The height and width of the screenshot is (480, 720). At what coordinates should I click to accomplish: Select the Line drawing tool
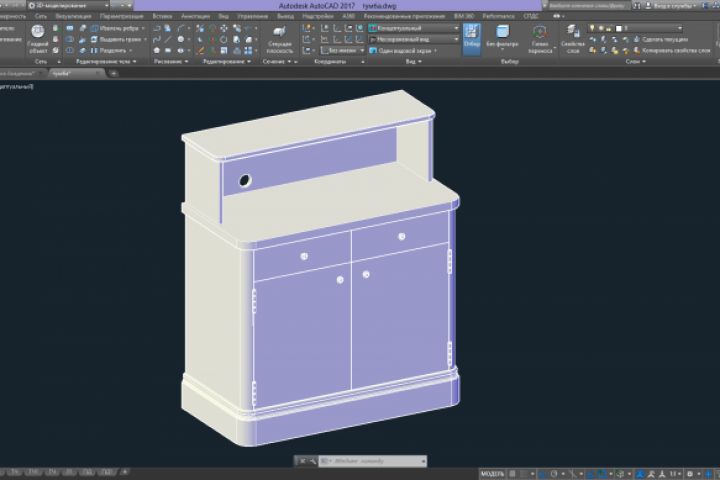point(169,40)
